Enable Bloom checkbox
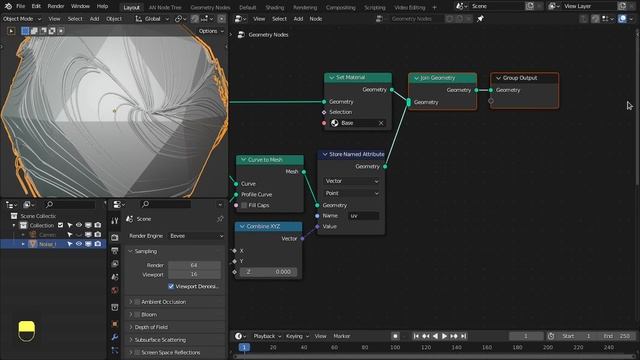Screen dimensions: 640x360 (x=138, y=314)
